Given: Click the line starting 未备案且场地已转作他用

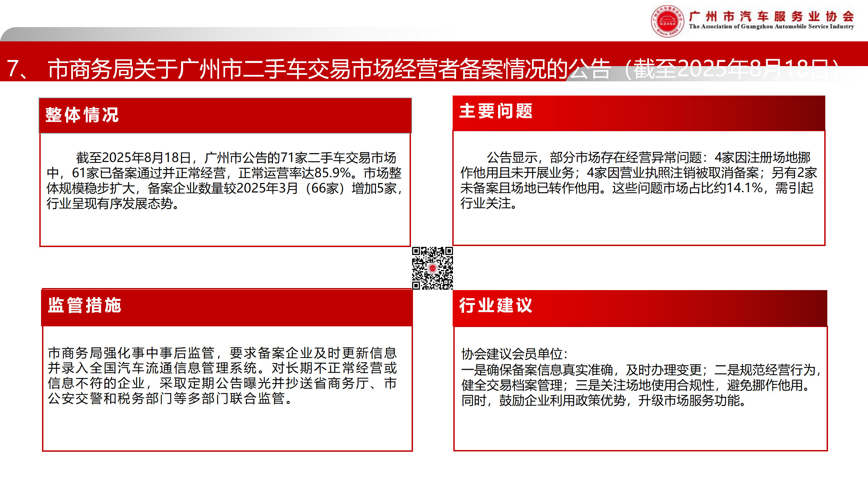Looking at the screenshot, I should point(637,188).
